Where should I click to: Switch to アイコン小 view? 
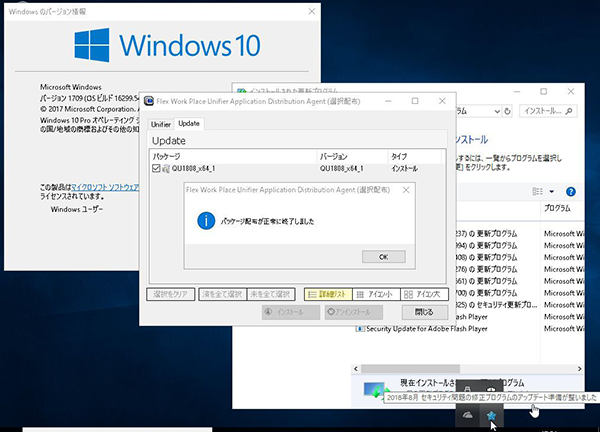coord(376,294)
